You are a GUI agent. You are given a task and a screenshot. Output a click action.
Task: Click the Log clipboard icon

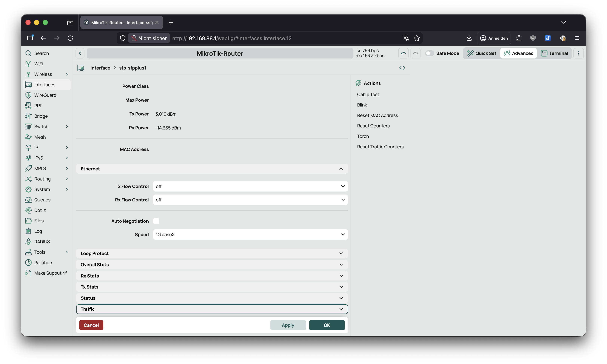[x=28, y=231]
